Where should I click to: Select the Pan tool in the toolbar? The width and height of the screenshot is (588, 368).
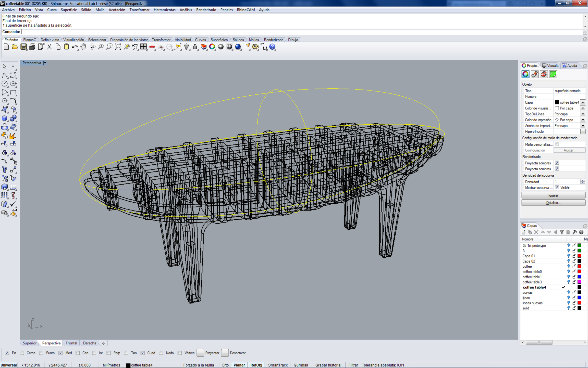tap(83, 47)
